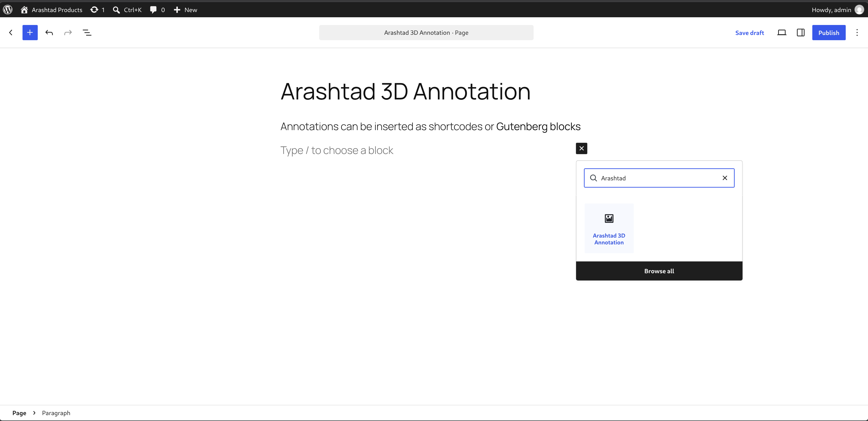Save the page as draft

point(749,33)
